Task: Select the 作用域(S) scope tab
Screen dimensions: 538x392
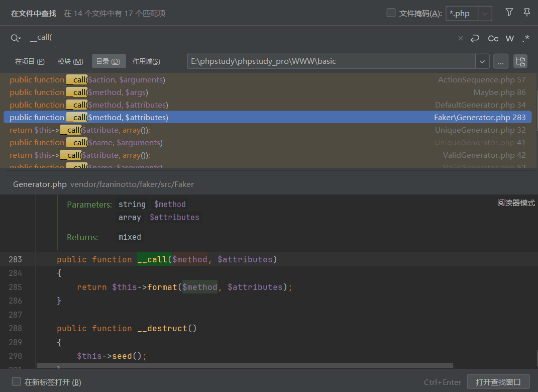Action: click(x=146, y=61)
